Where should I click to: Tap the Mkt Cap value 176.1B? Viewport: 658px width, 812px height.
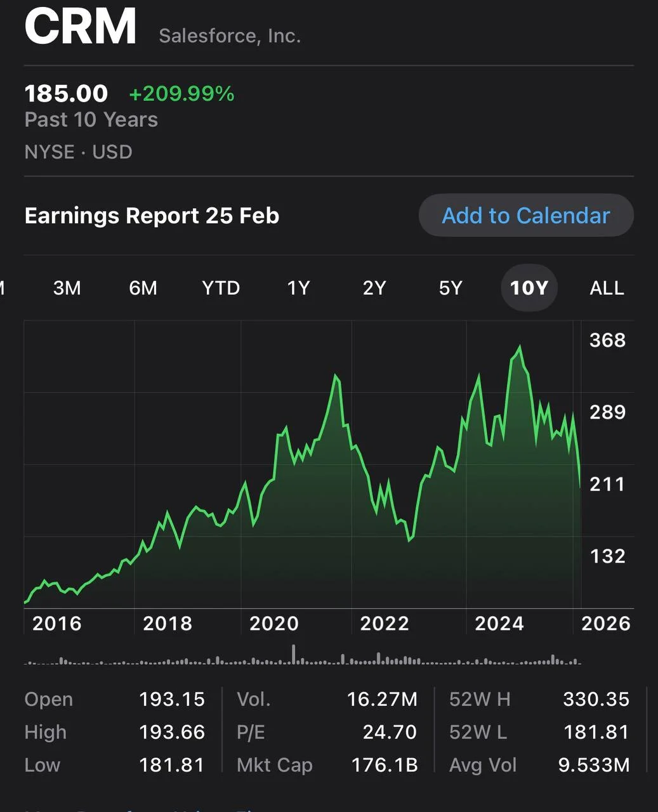click(x=385, y=765)
